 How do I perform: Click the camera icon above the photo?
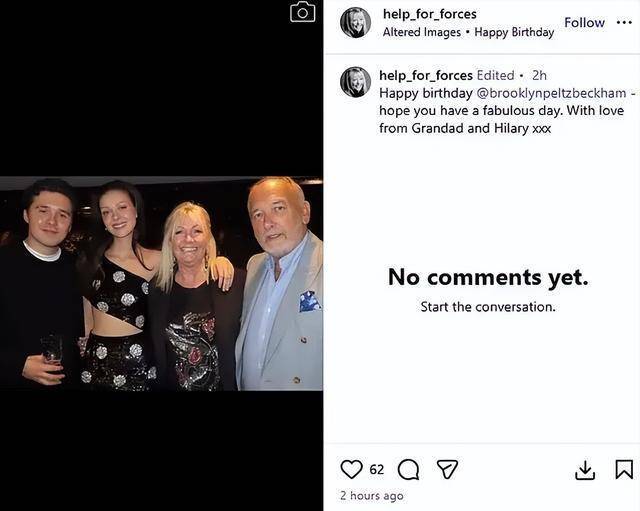(302, 12)
